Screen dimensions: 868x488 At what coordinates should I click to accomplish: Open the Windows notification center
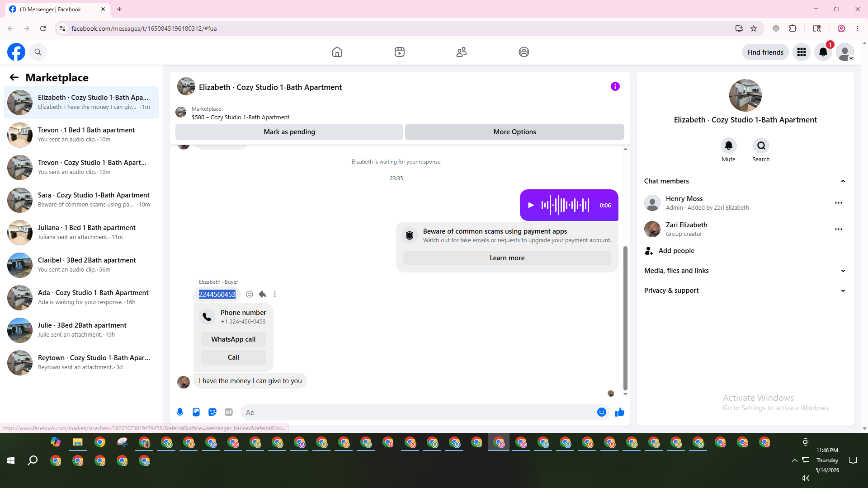853,460
